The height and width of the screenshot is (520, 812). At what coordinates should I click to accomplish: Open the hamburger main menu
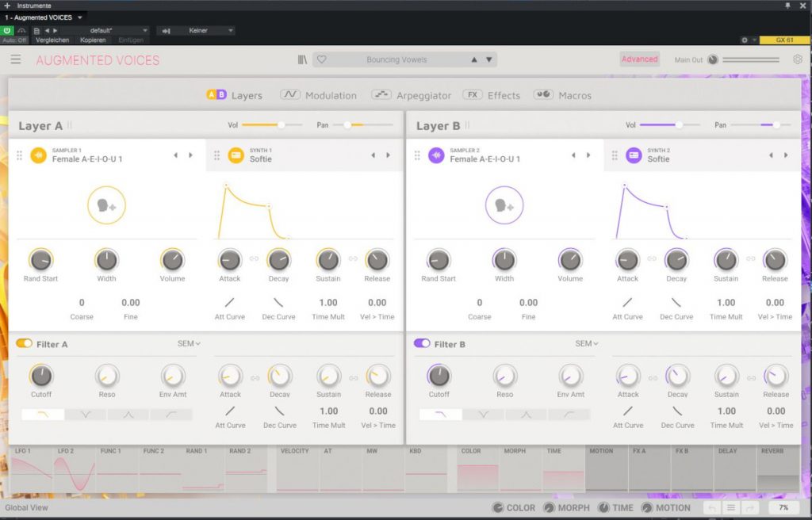(x=16, y=59)
